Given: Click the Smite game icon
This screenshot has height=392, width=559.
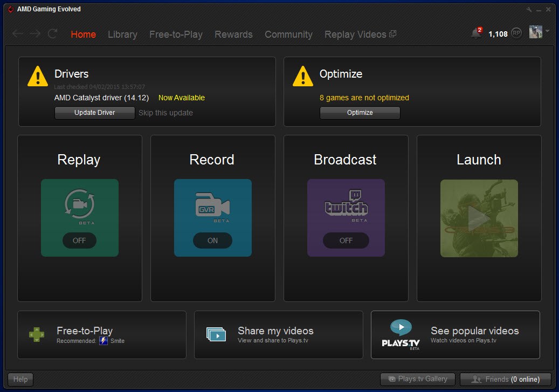Looking at the screenshot, I should coord(103,341).
